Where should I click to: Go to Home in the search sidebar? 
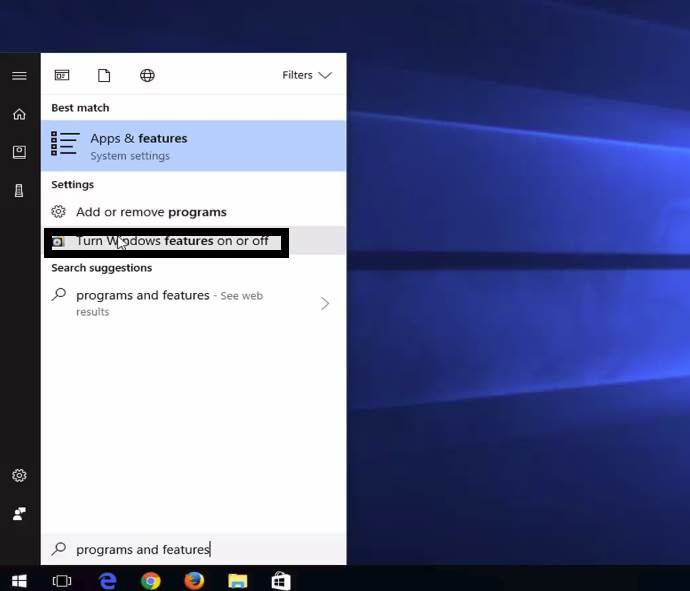[x=19, y=114]
